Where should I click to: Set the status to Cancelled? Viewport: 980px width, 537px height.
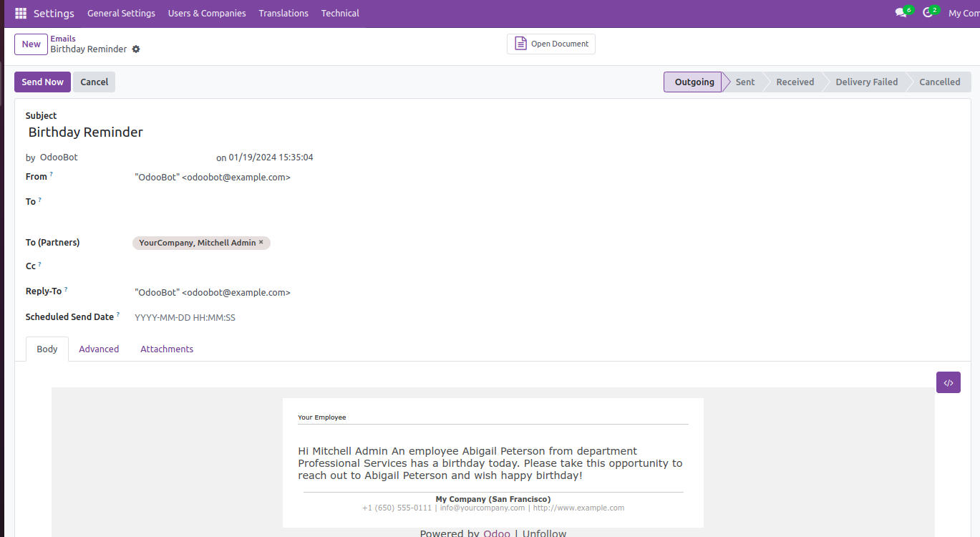(x=939, y=82)
